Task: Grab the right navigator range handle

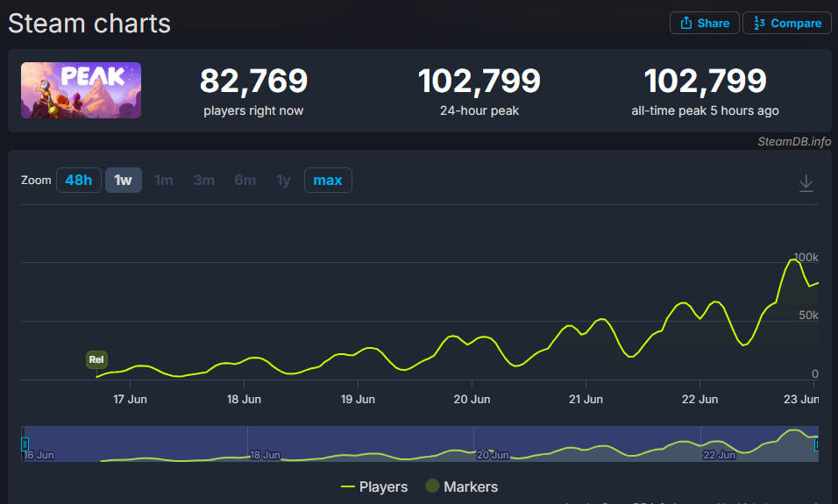Action: pyautogui.click(x=816, y=444)
